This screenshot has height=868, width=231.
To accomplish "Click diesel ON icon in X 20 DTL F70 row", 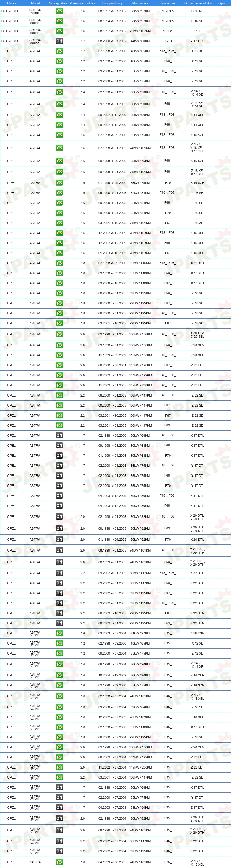I will 59,539.
